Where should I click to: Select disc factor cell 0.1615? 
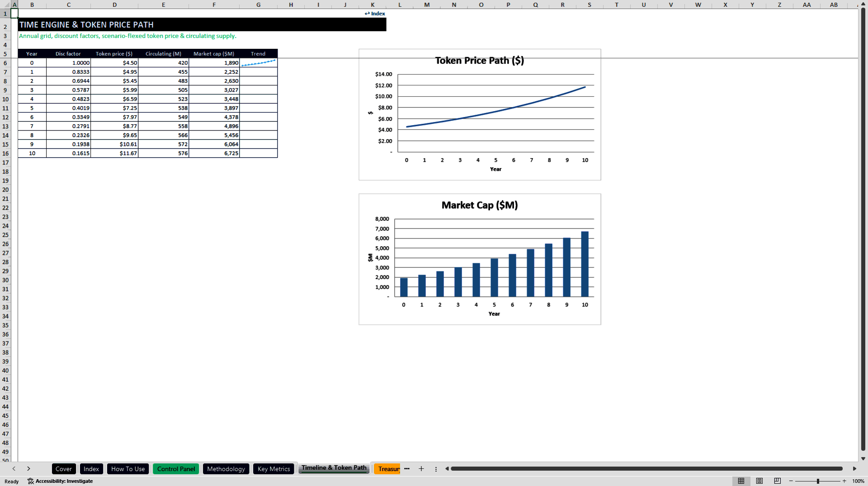(68, 154)
